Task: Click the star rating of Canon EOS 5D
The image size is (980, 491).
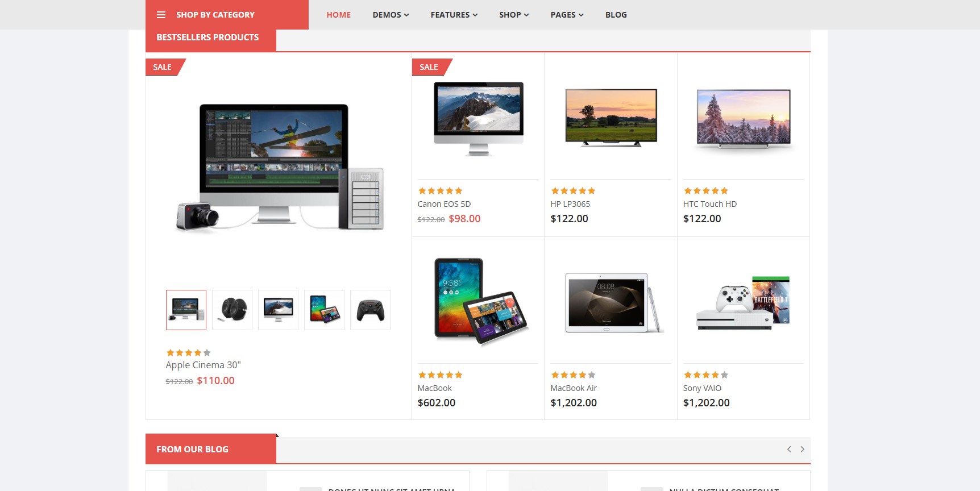Action: click(440, 191)
